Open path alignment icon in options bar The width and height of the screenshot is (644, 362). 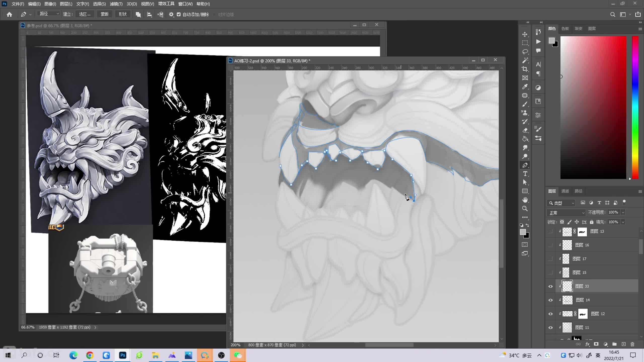(149, 15)
